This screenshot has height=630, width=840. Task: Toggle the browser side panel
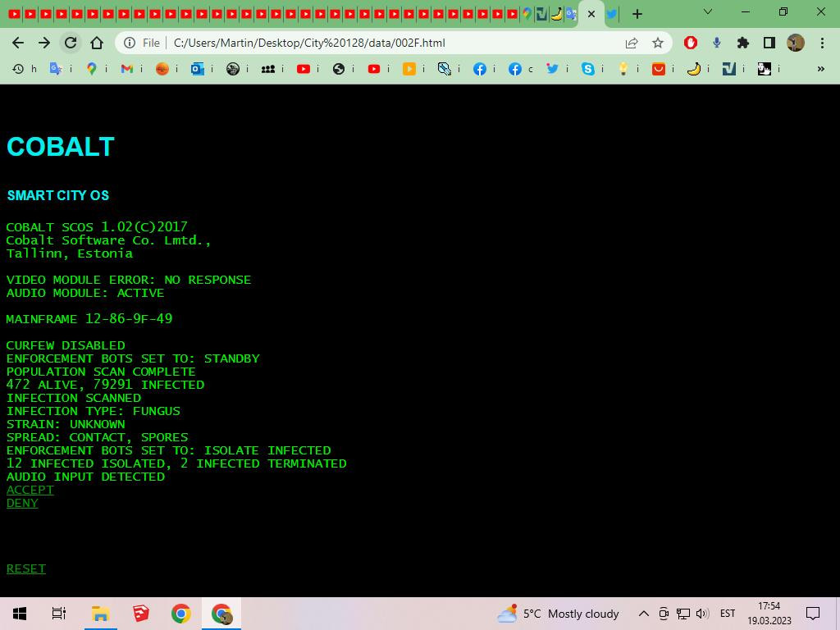769,43
